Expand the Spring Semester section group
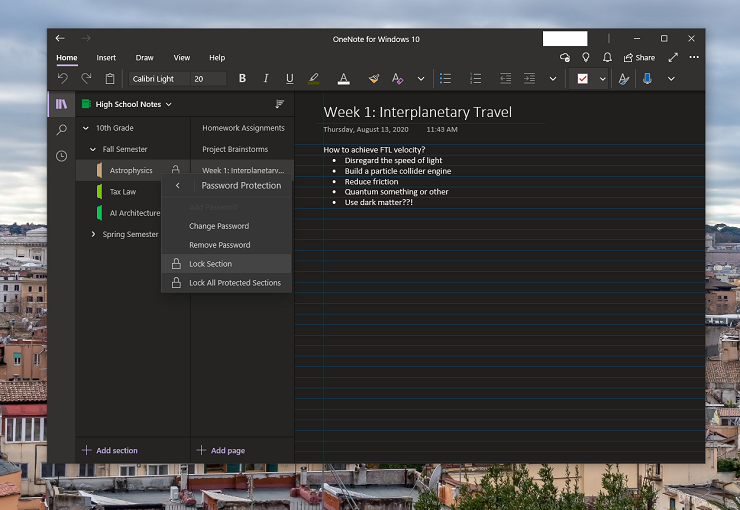Viewport: 740px width, 510px height. pyautogui.click(x=93, y=234)
